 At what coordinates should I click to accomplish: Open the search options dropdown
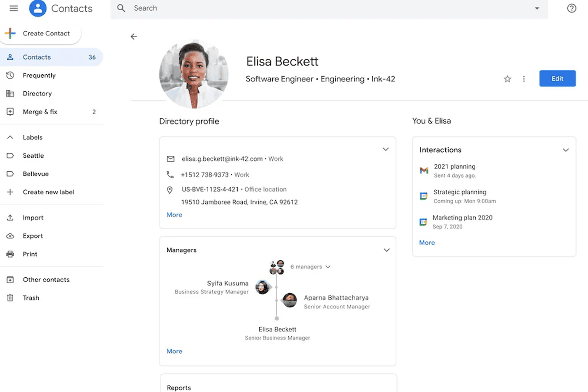coord(537,8)
